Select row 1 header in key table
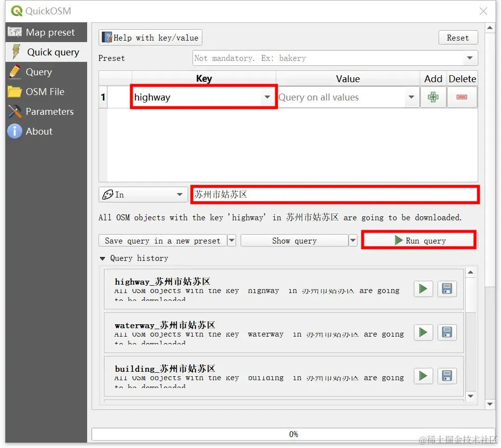This screenshot has width=501, height=448. click(103, 97)
